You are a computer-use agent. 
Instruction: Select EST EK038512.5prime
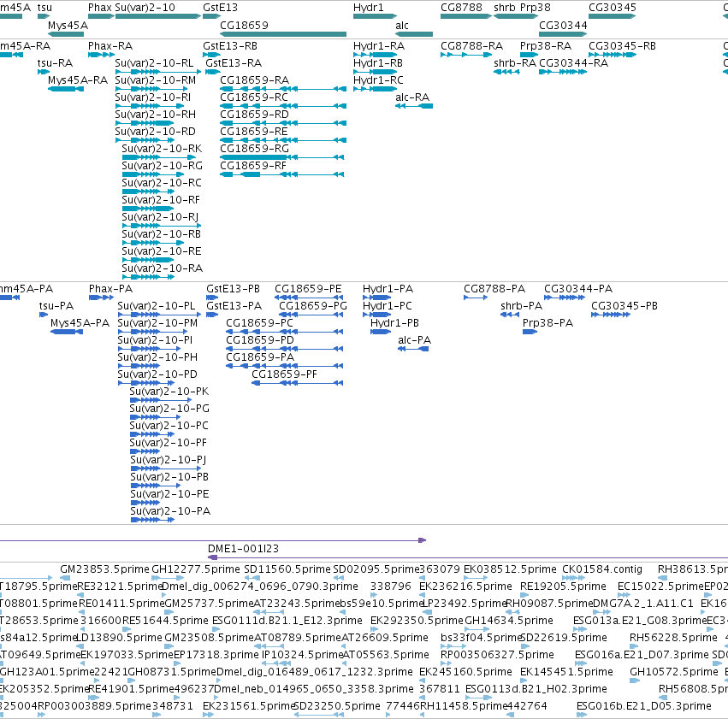(510, 569)
